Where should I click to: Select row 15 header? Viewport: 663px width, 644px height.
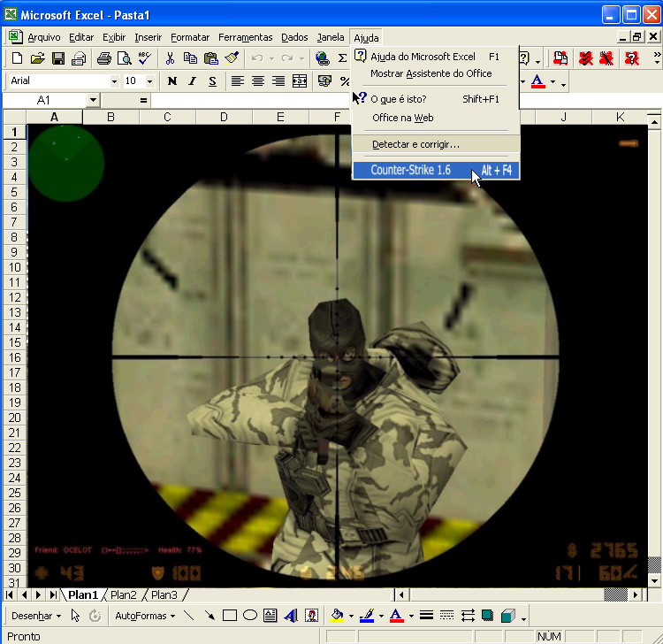15,342
